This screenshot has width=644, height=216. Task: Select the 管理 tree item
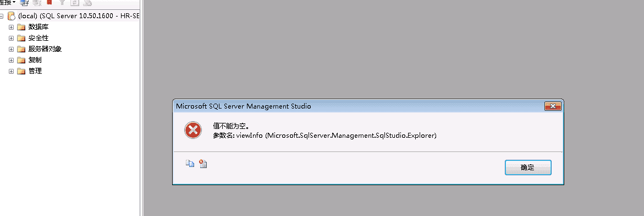point(35,71)
